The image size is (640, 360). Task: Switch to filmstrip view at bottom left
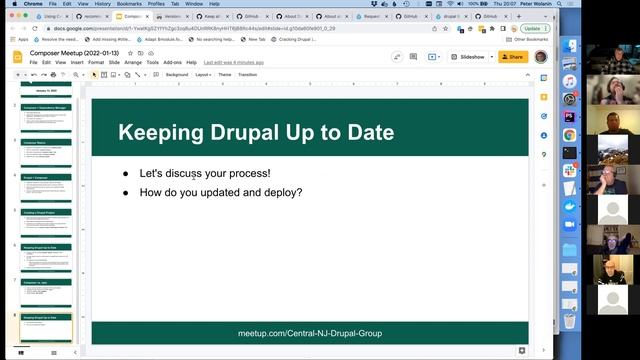click(x=21, y=353)
